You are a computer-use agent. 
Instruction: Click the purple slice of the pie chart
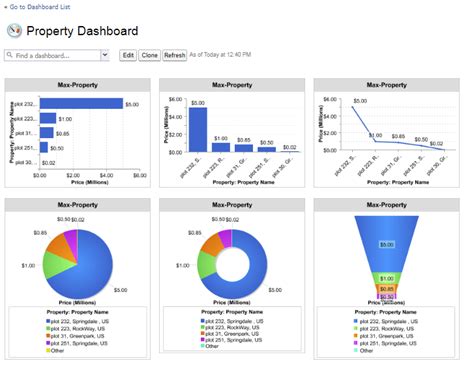[x=72, y=241]
